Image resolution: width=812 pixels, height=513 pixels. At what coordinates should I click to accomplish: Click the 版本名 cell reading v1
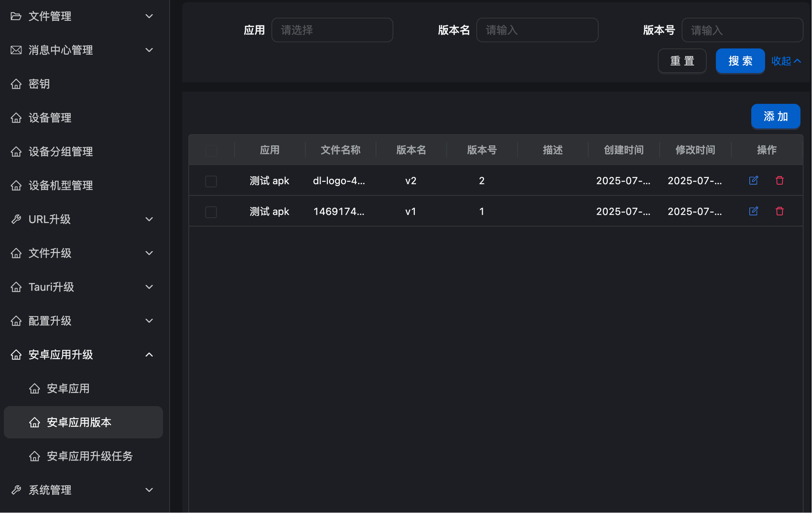point(411,212)
